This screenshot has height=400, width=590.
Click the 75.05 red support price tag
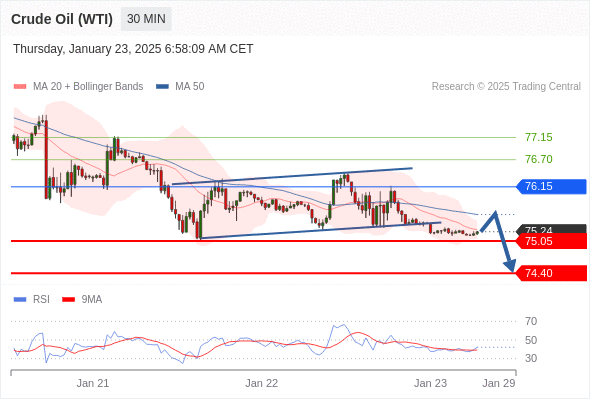tap(551, 241)
